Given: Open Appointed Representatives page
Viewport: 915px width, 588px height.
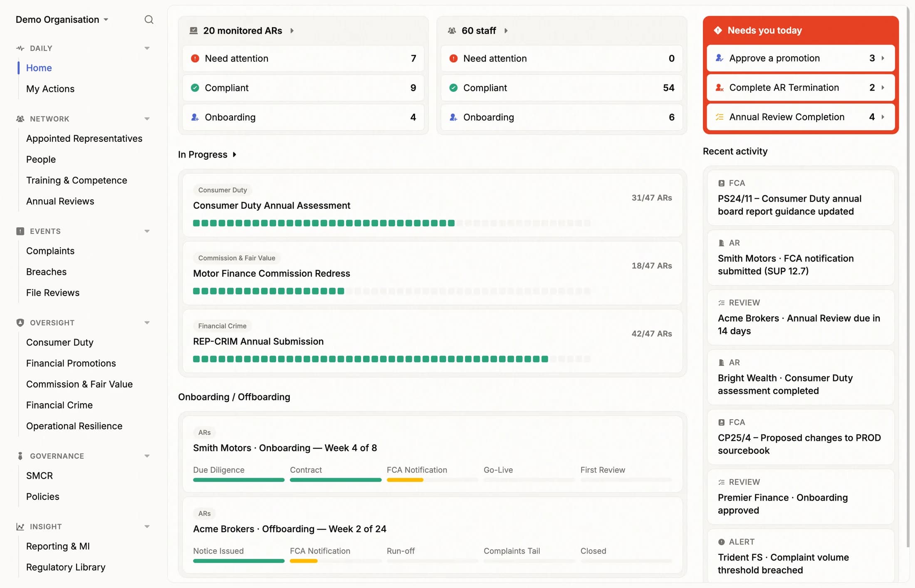Looking at the screenshot, I should click(84, 138).
